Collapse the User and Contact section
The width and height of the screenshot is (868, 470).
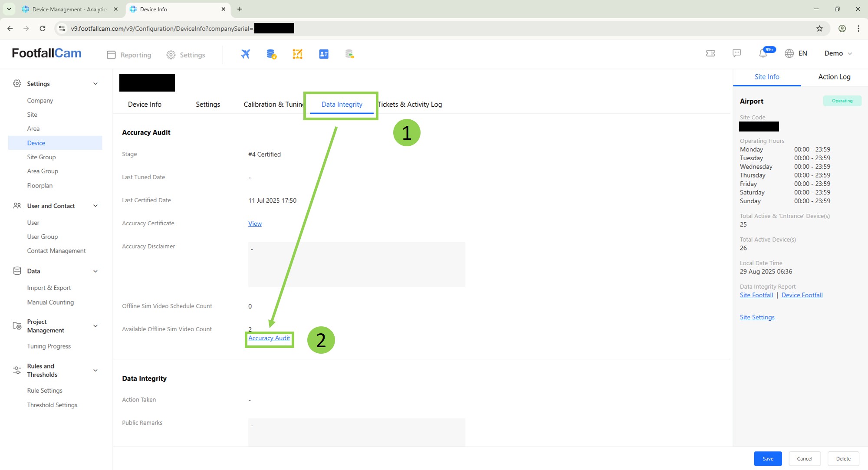click(95, 206)
